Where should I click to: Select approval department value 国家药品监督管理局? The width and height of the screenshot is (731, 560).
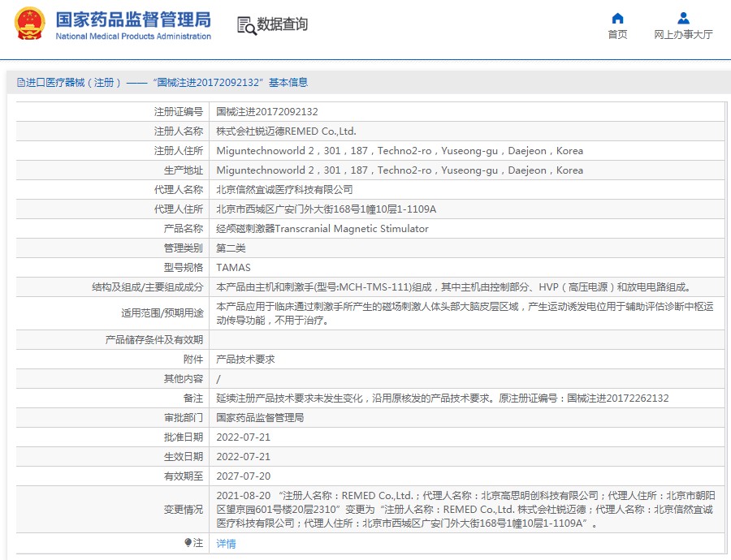coord(260,418)
